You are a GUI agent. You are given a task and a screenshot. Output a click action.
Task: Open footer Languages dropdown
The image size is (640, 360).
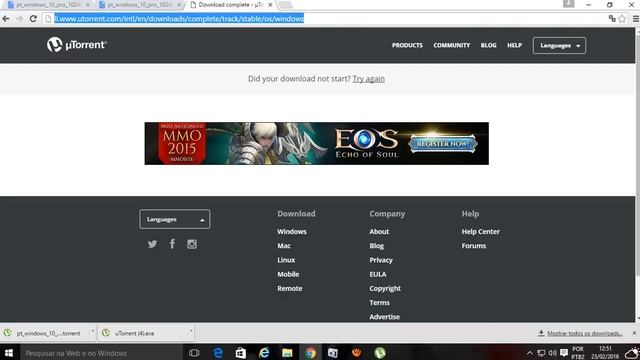(175, 219)
